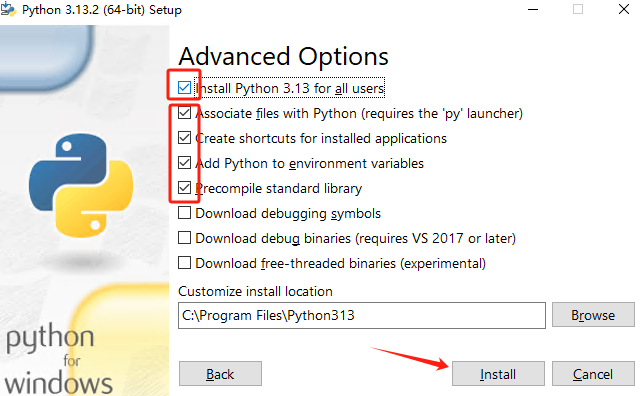The height and width of the screenshot is (396, 640).
Task: Minimize the Python Setup window
Action: [x=533, y=9]
